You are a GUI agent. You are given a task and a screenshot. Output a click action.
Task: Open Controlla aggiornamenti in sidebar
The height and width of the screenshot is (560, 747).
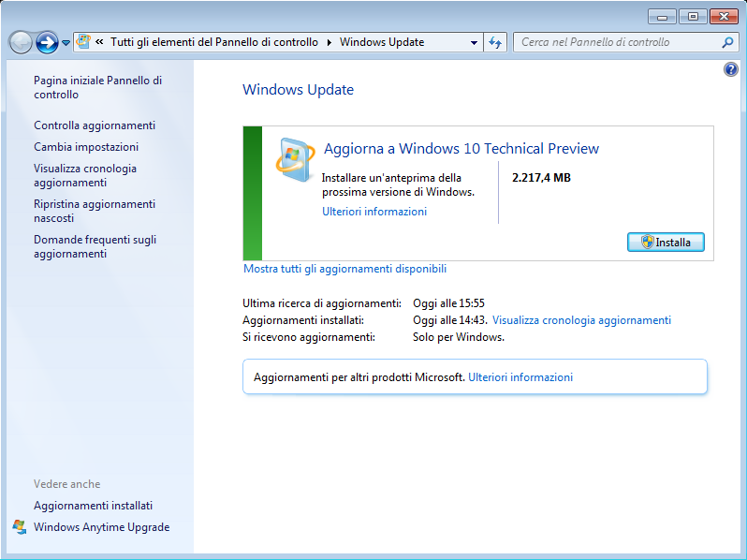pyautogui.click(x=95, y=125)
